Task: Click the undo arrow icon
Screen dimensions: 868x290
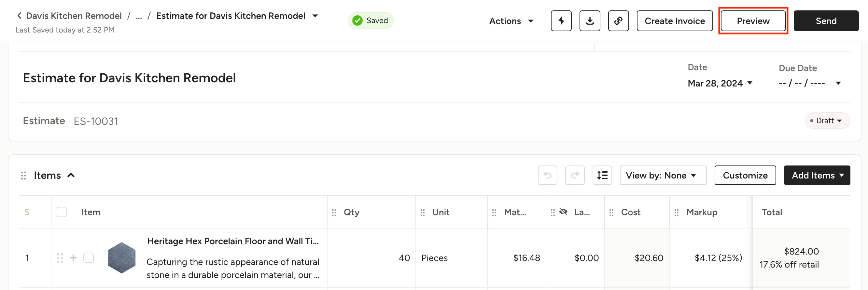Action: pos(548,175)
